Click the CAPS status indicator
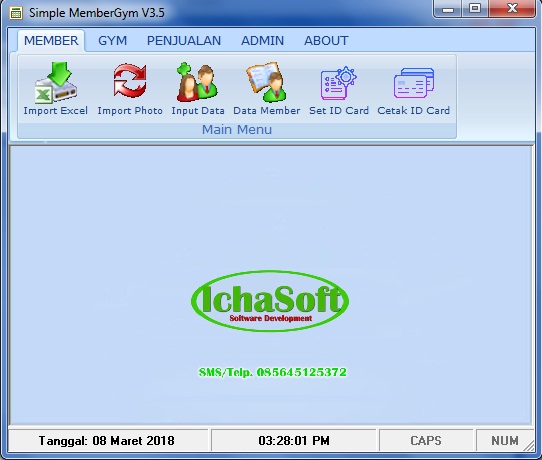The height and width of the screenshot is (460, 542). (426, 441)
